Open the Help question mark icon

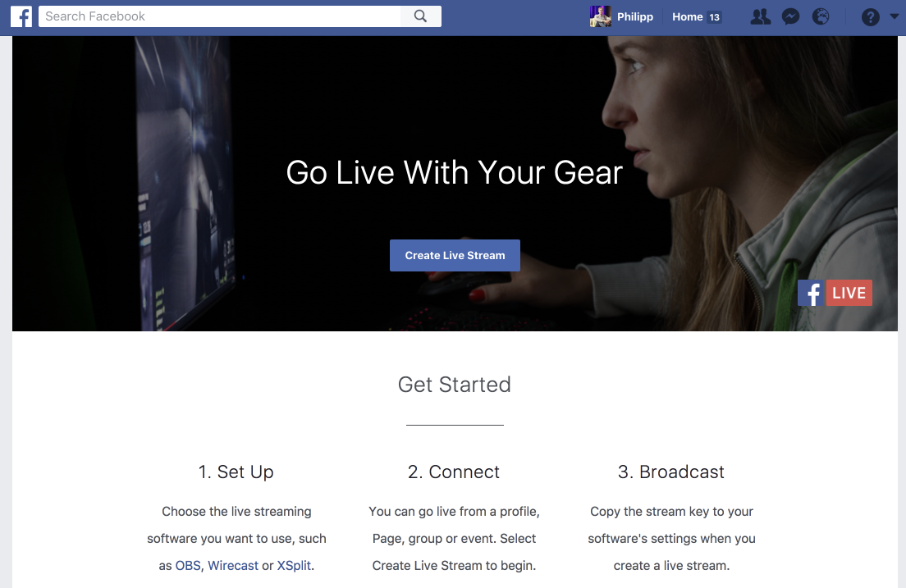coord(870,16)
